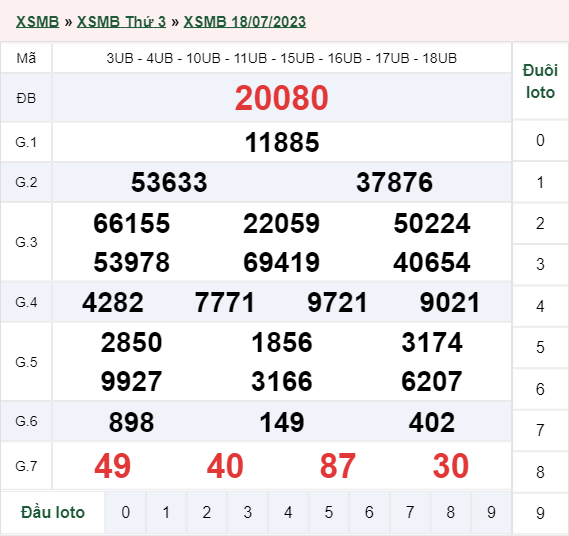Select Đuôi loto digit 3
This screenshot has height=536, width=569.
[x=540, y=265]
